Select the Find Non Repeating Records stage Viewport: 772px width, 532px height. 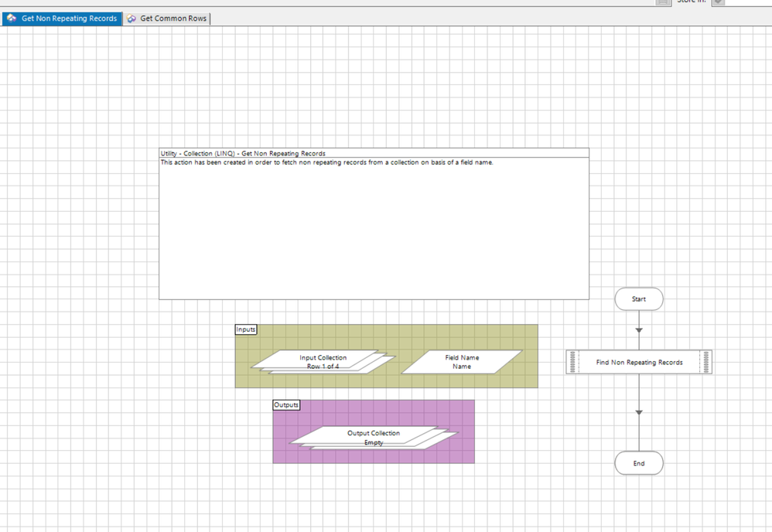[639, 362]
